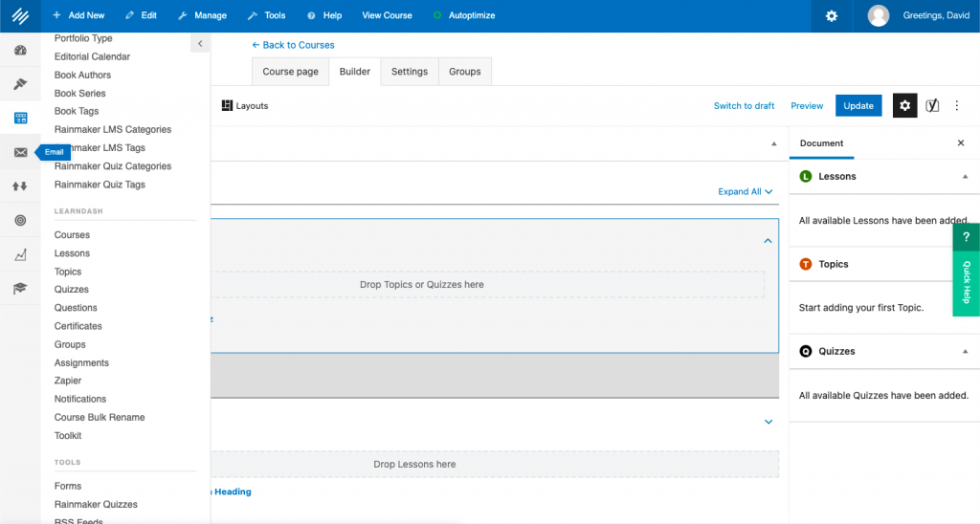
Task: Click the Email envelope sidebar icon
Action: [20, 152]
